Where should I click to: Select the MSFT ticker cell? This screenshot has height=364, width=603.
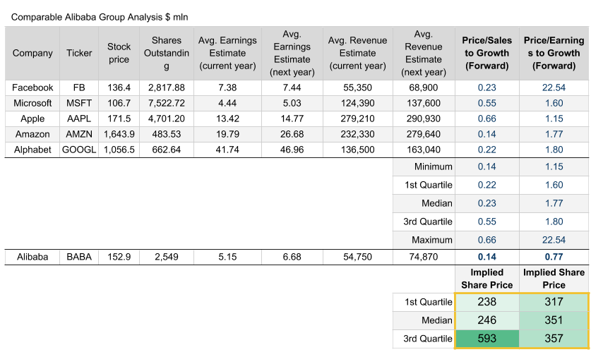(x=79, y=103)
